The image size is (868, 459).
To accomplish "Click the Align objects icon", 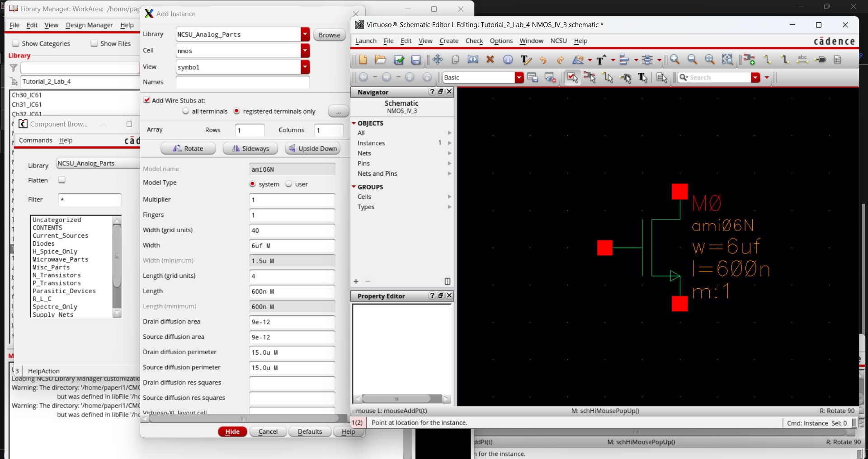I will pos(624,60).
